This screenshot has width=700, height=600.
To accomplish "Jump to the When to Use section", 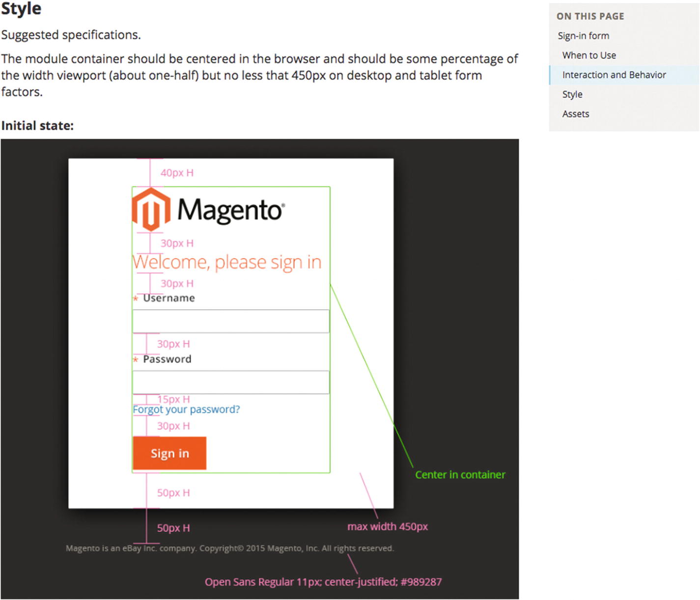I will [589, 55].
